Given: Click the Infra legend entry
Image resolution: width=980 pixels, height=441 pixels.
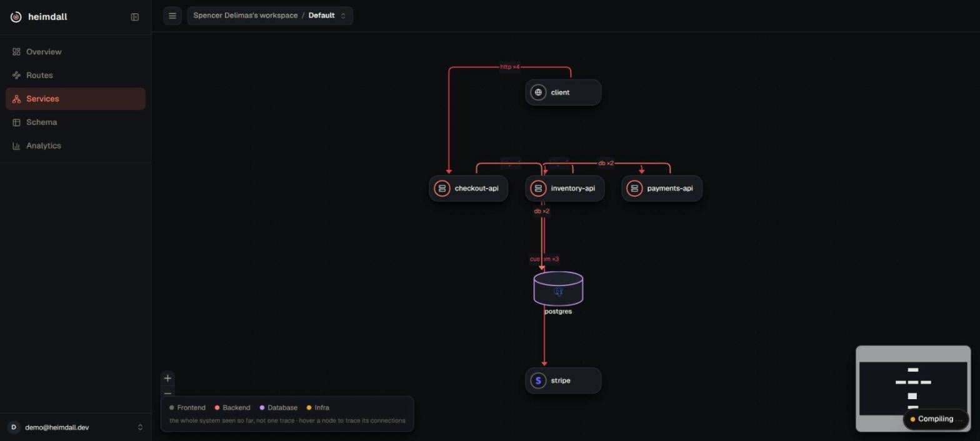Looking at the screenshot, I should tap(317, 408).
